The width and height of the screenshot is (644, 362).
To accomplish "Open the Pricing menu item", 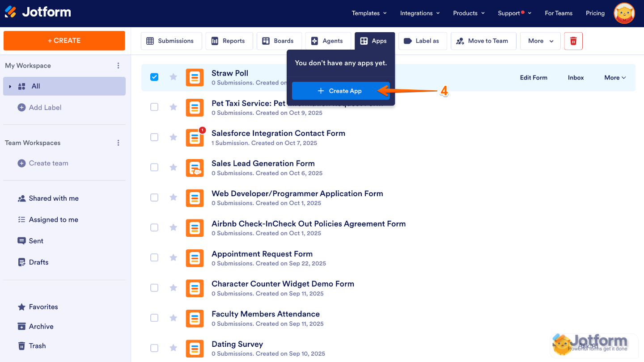I will click(x=595, y=13).
